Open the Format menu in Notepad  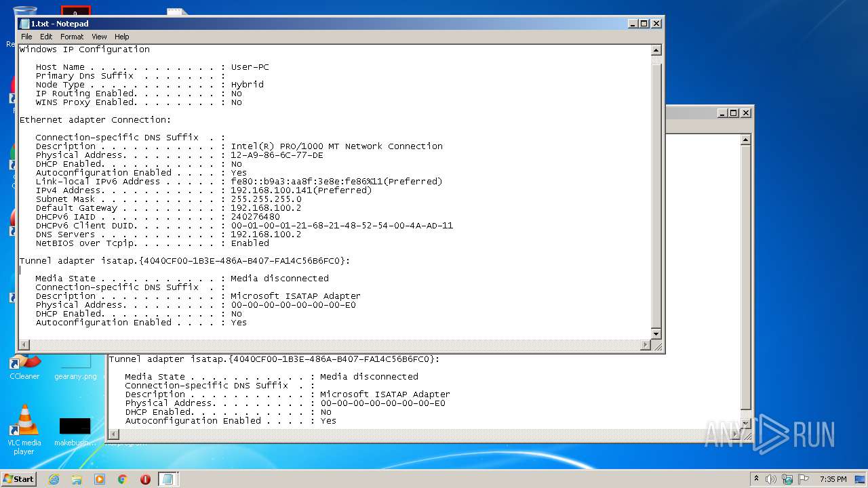pos(72,37)
